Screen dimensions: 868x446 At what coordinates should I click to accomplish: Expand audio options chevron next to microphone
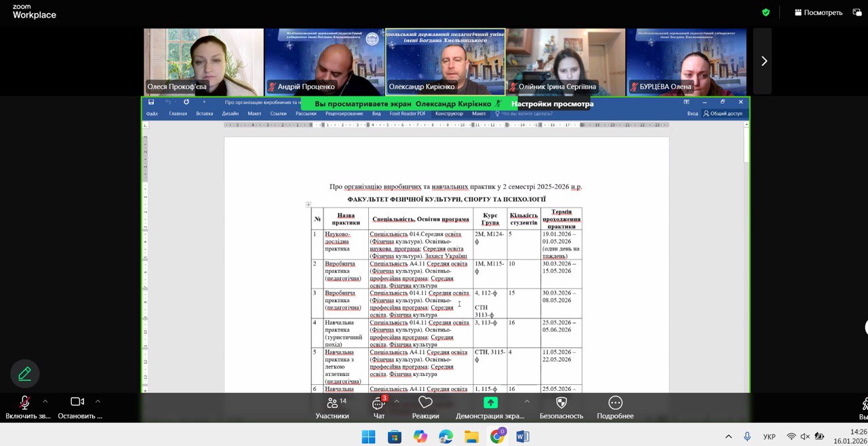[45, 401]
